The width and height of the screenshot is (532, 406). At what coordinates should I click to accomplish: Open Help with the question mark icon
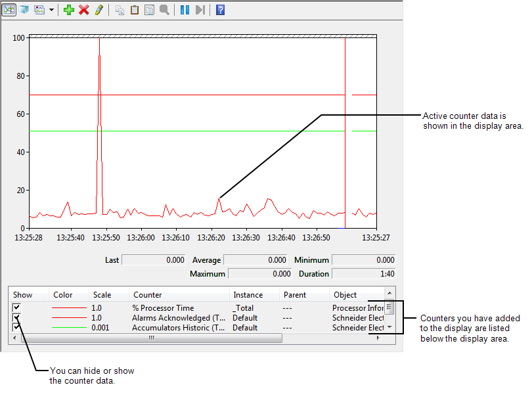click(221, 10)
